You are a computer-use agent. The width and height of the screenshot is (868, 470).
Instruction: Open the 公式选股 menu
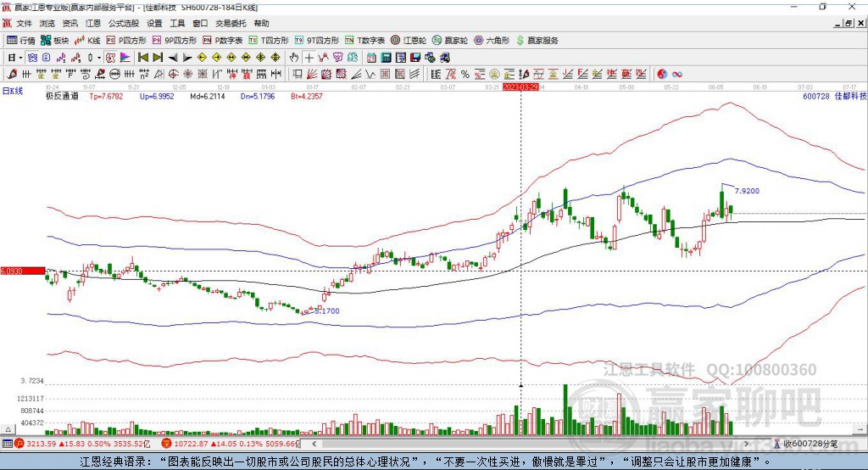pos(124,23)
